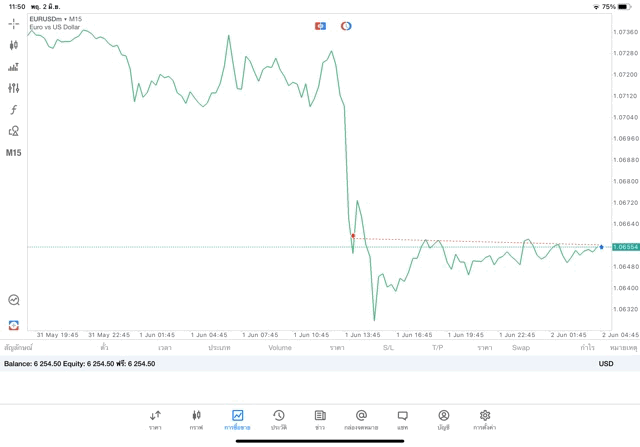Open the drawing objects shapes icon
640x447 pixels.
point(14,131)
